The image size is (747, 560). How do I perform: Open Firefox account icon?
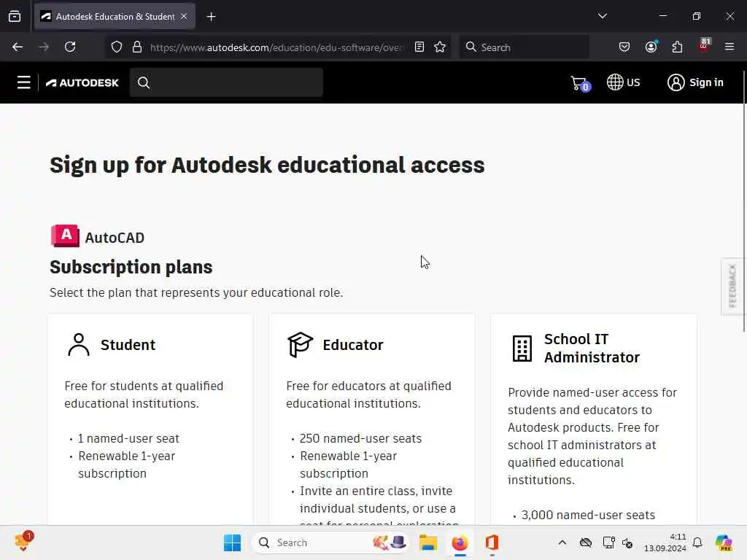tap(651, 47)
